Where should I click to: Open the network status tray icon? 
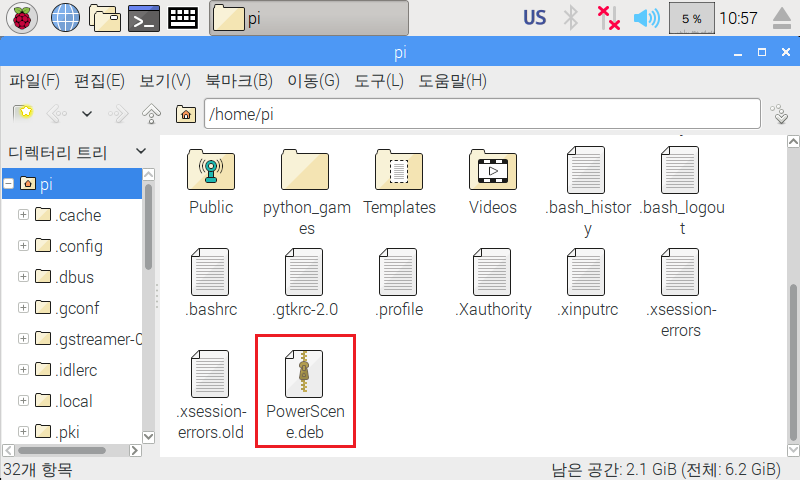click(x=608, y=18)
